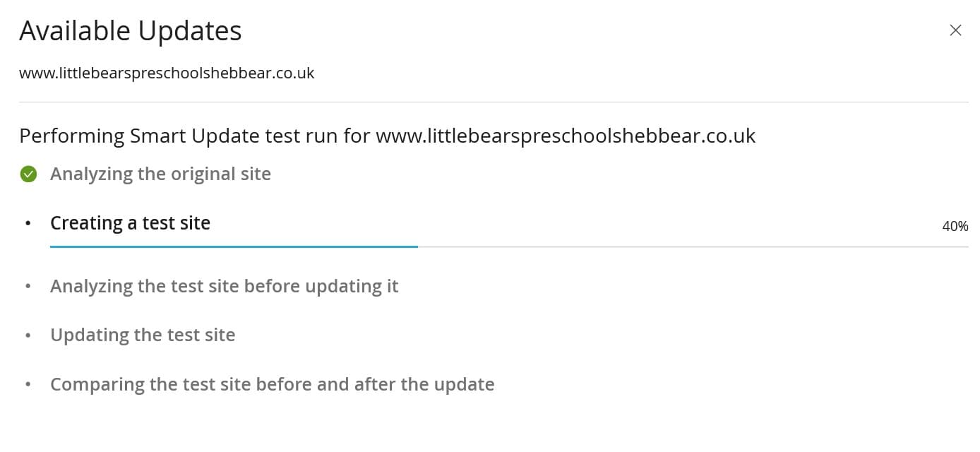Image resolution: width=980 pixels, height=452 pixels.
Task: Click the filled blue part of progress bar
Action: (x=233, y=246)
